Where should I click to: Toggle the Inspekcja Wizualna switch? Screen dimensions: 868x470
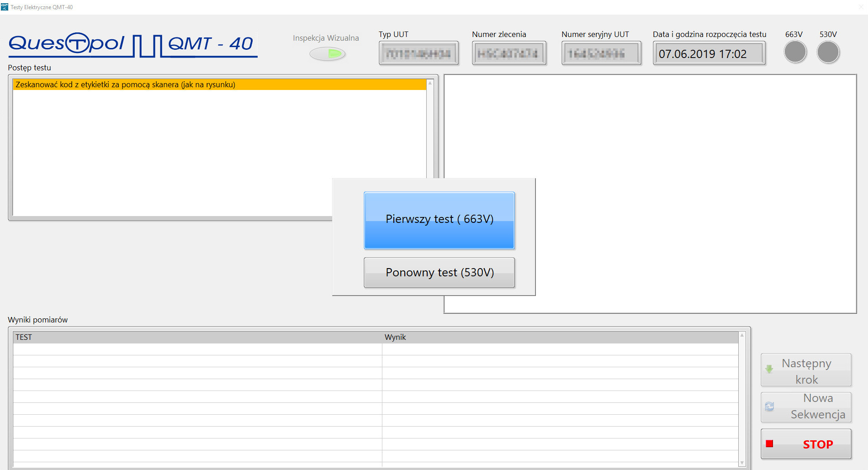327,54
